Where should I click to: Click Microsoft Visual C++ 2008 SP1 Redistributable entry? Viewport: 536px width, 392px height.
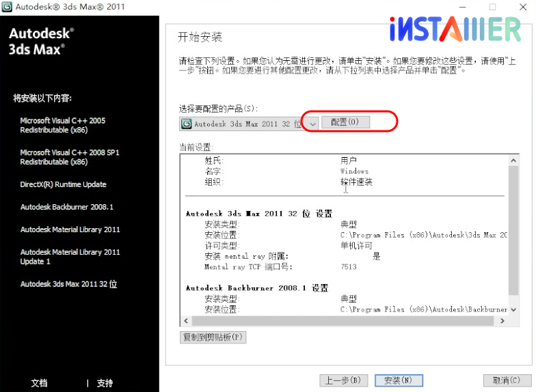point(70,157)
